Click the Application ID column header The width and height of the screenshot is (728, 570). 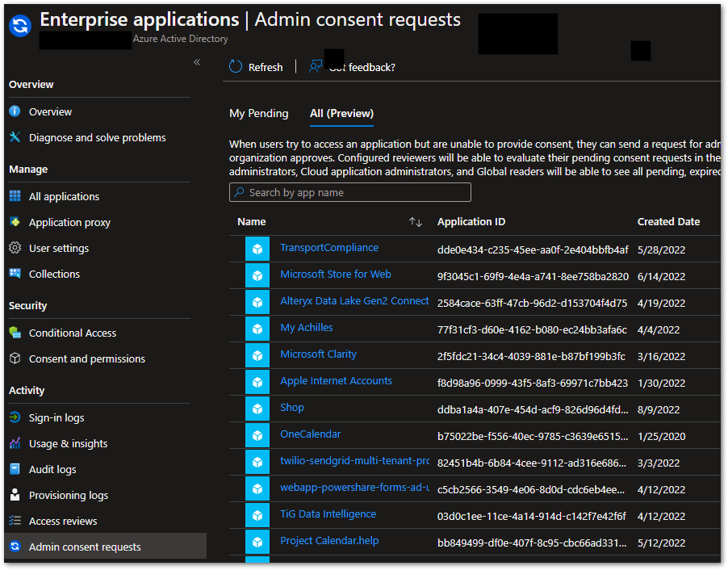pyautogui.click(x=471, y=222)
